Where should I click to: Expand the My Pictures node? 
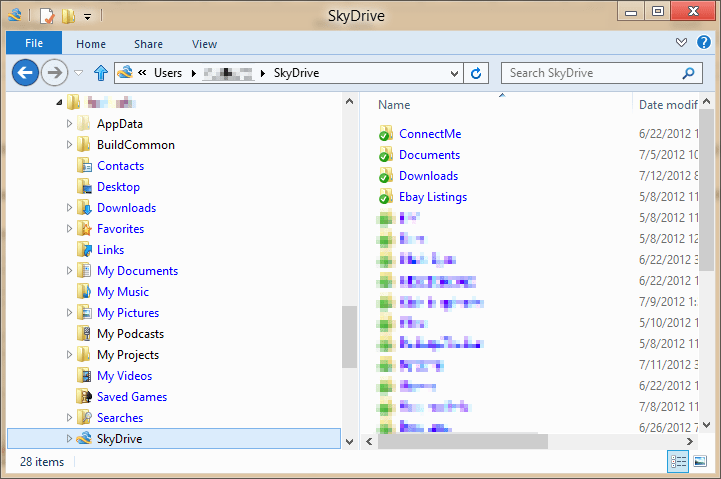click(x=69, y=313)
